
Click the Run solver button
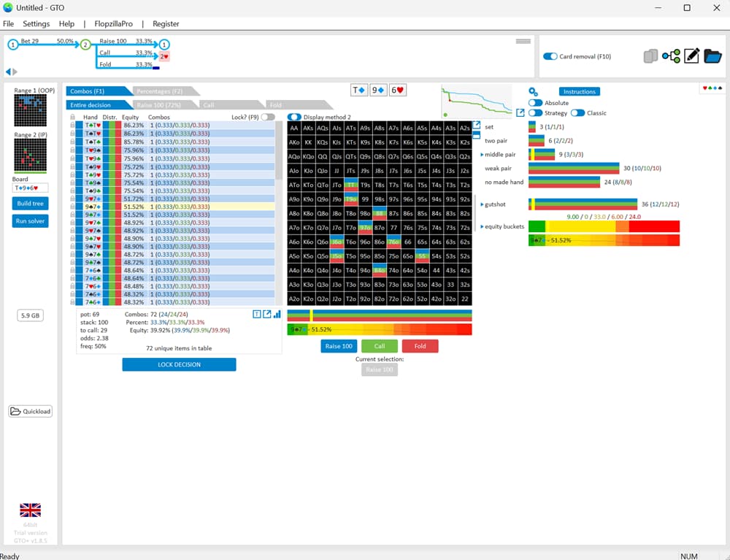tap(30, 221)
